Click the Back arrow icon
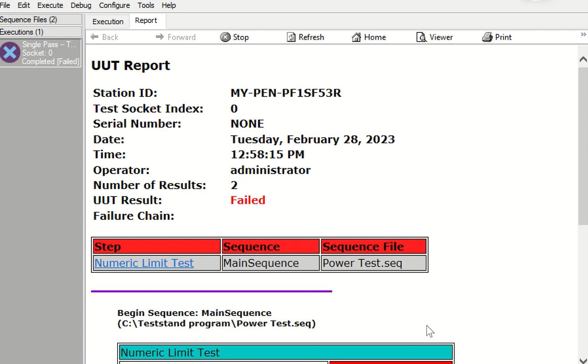588x364 pixels. coord(94,37)
